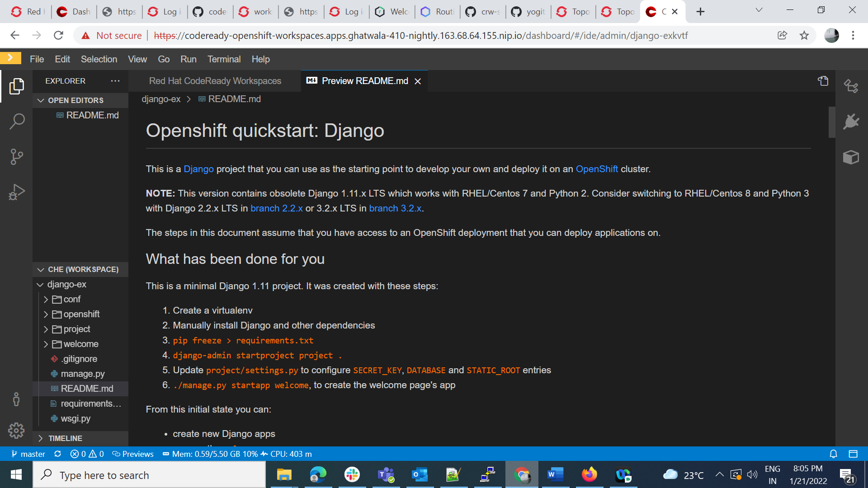868x488 pixels.
Task: Expand the conf folder
Action: (x=71, y=299)
